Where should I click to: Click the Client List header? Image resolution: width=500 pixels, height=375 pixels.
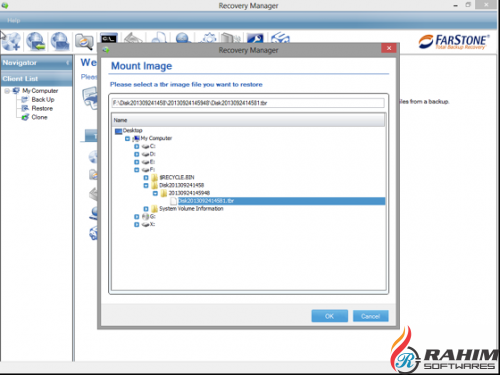[x=37, y=79]
